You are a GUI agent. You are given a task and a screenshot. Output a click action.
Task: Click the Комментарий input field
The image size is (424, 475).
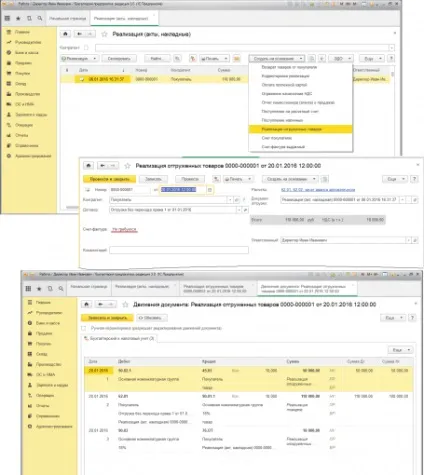pos(179,250)
